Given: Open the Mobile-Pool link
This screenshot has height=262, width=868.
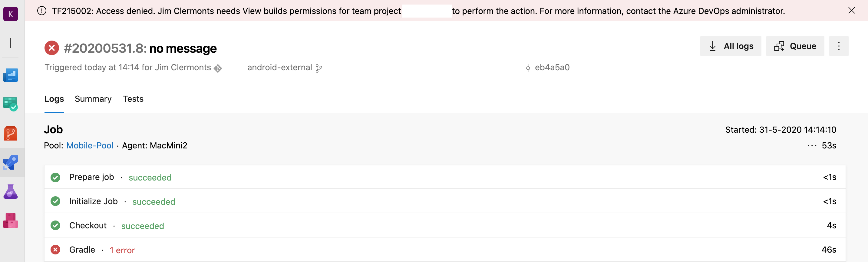Looking at the screenshot, I should click(90, 145).
